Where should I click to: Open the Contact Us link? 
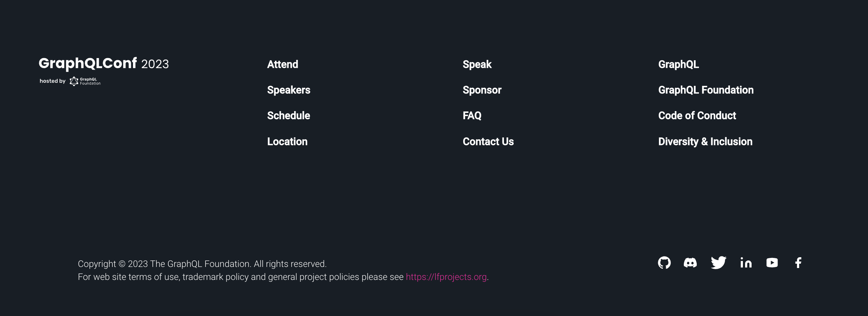coord(488,141)
